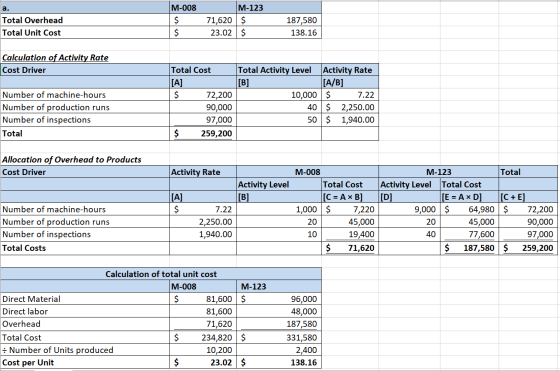Select the M-008 inspections activity level 10
The width and height of the screenshot is (560, 371).
click(279, 234)
